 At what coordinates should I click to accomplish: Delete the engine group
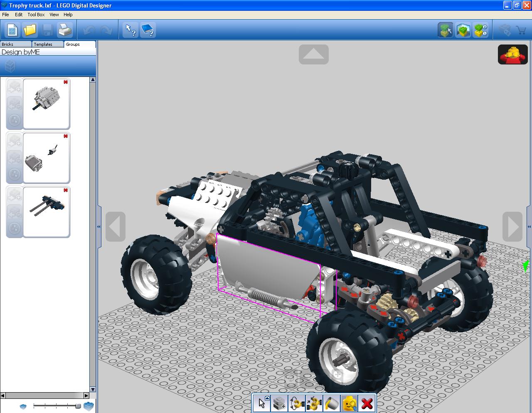pos(66,82)
